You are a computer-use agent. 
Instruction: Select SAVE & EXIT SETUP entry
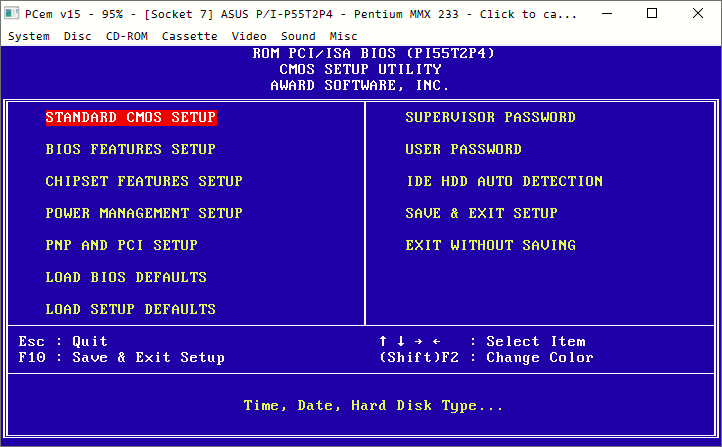pyautogui.click(x=481, y=213)
